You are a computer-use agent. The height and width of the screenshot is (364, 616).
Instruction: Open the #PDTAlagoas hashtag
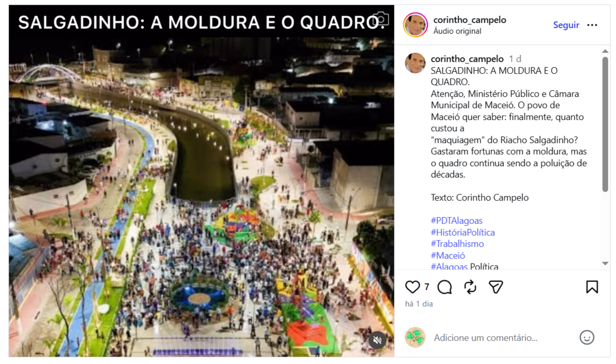click(457, 221)
